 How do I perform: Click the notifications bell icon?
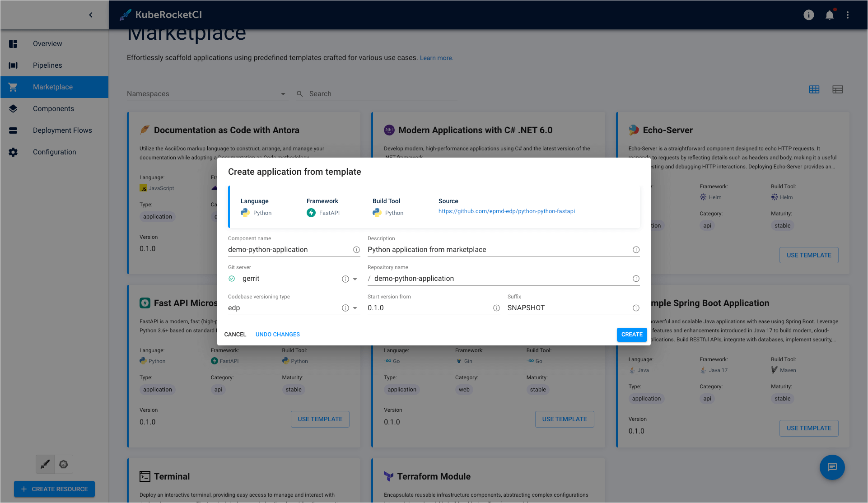tap(830, 15)
